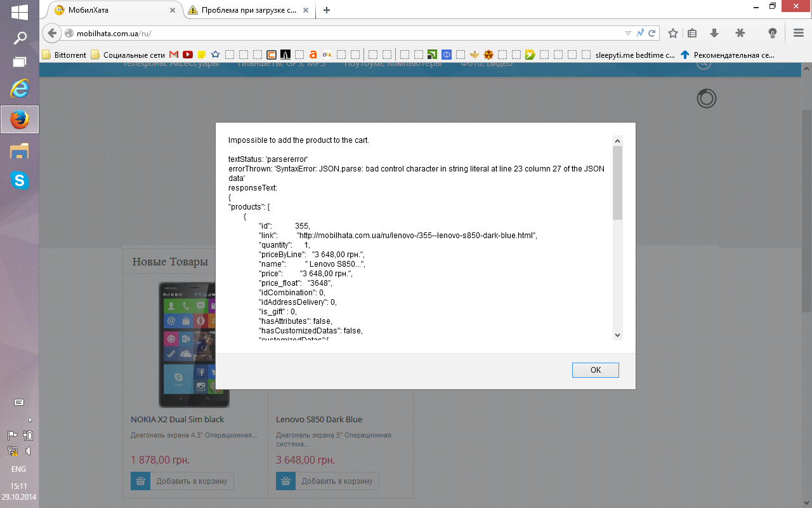Image resolution: width=812 pixels, height=508 pixels.
Task: Open the yellow sticky note bookmark
Action: click(x=202, y=55)
